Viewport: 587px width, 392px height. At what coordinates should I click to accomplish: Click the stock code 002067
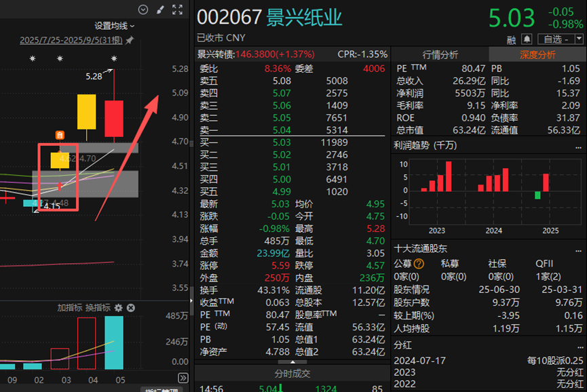pyautogui.click(x=229, y=18)
